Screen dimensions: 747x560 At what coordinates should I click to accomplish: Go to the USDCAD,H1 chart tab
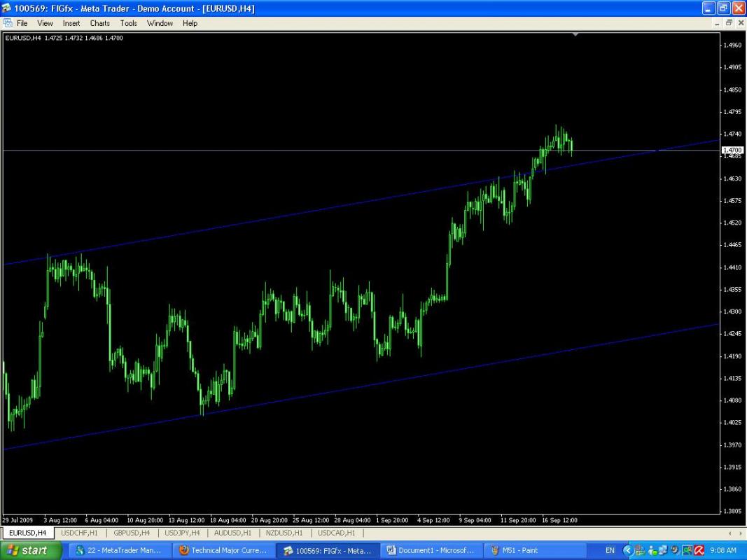point(336,533)
